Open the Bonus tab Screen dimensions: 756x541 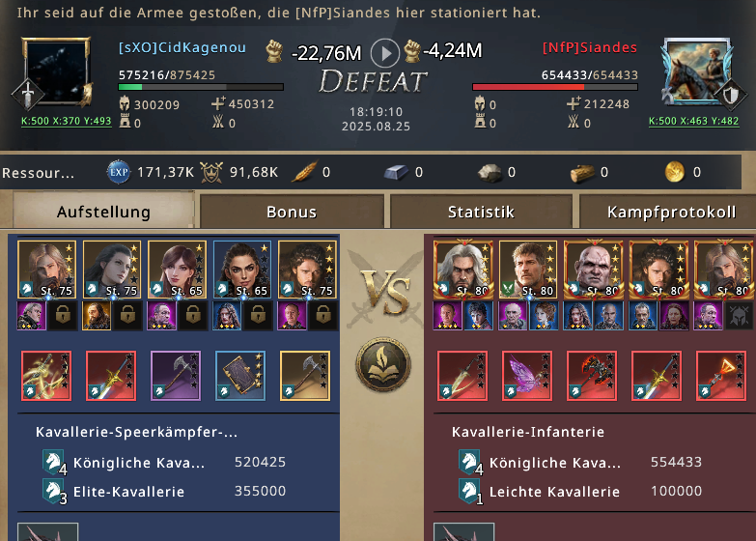point(292,212)
